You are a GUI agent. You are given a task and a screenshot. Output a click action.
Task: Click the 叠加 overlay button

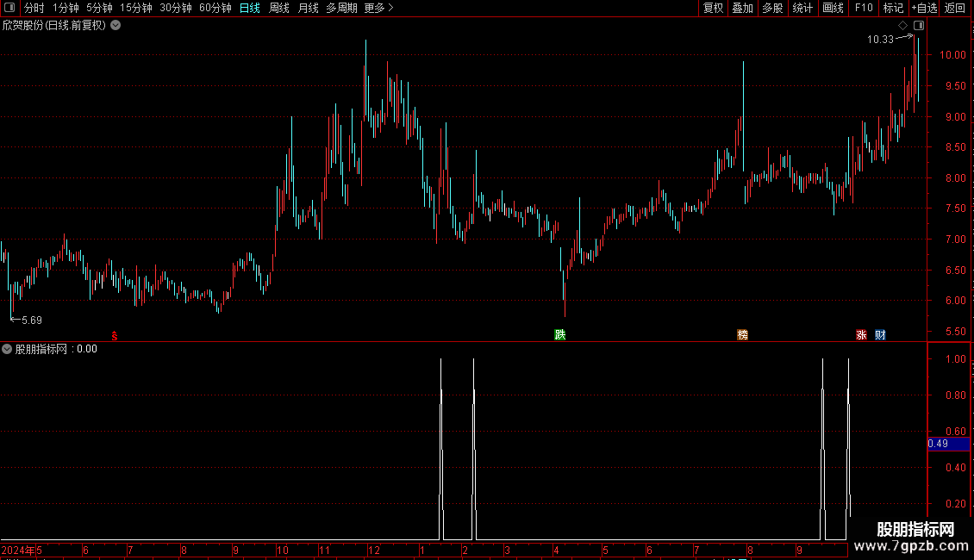click(742, 8)
